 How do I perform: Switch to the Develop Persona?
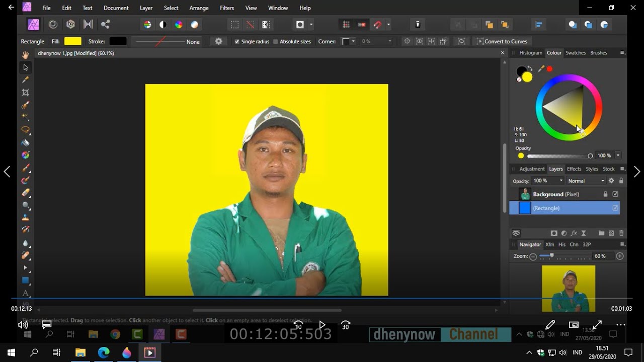(x=70, y=24)
